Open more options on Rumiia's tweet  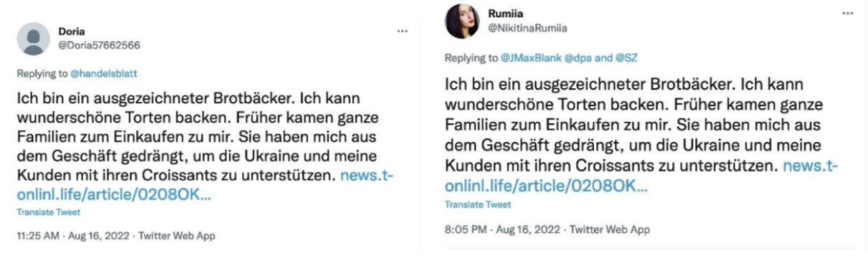(849, 14)
